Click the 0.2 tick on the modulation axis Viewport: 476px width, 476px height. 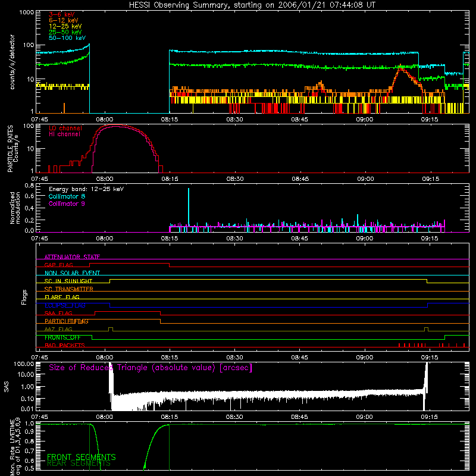pos(29,220)
